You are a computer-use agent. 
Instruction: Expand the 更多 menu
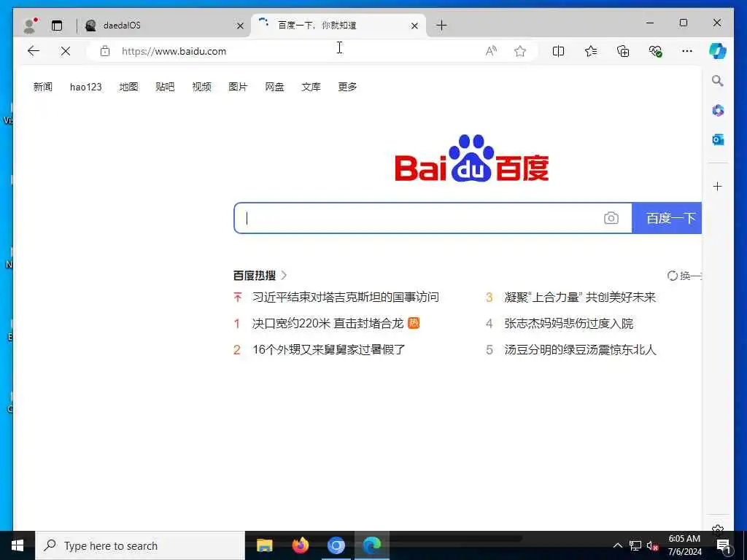click(x=347, y=87)
